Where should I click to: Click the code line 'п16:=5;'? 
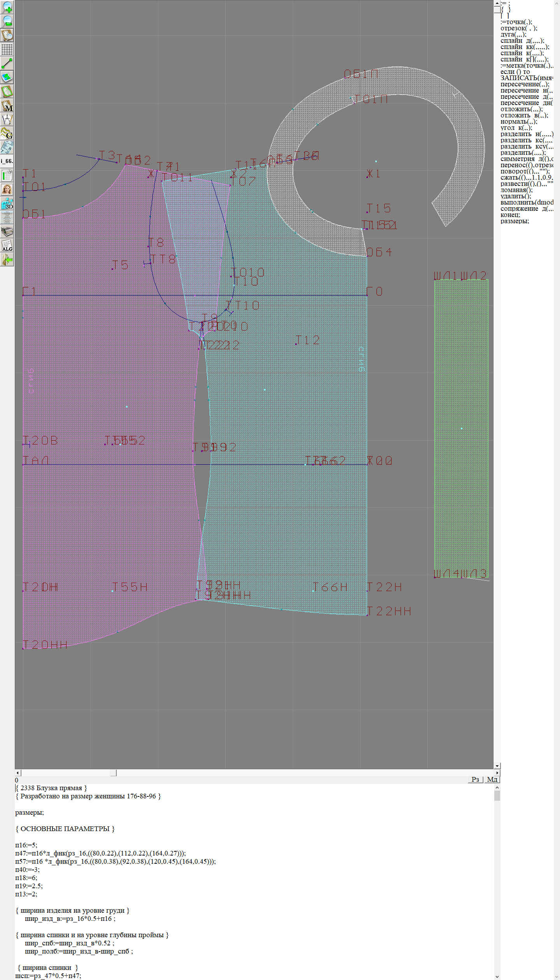26,845
